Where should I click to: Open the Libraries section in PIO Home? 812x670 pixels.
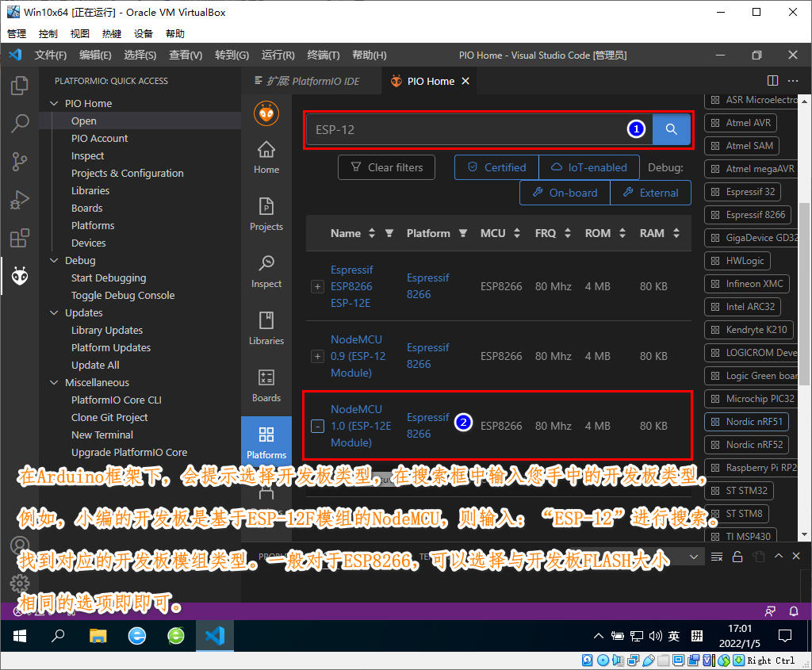pos(266,327)
